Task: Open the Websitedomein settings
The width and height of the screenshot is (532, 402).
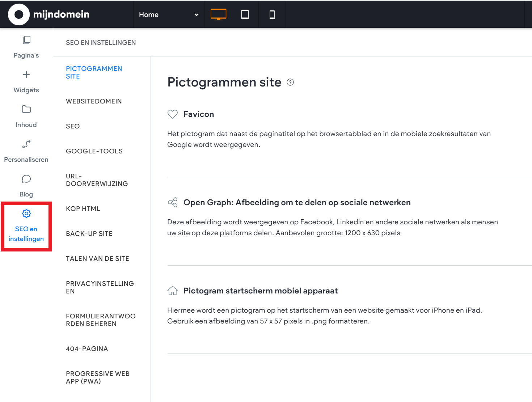Action: (94, 101)
